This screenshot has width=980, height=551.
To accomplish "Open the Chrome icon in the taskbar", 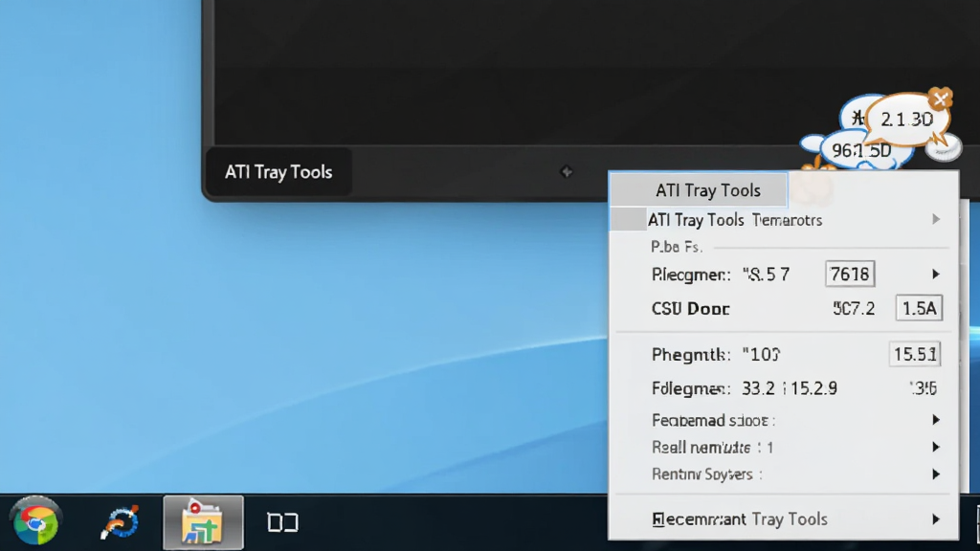I will tap(35, 522).
